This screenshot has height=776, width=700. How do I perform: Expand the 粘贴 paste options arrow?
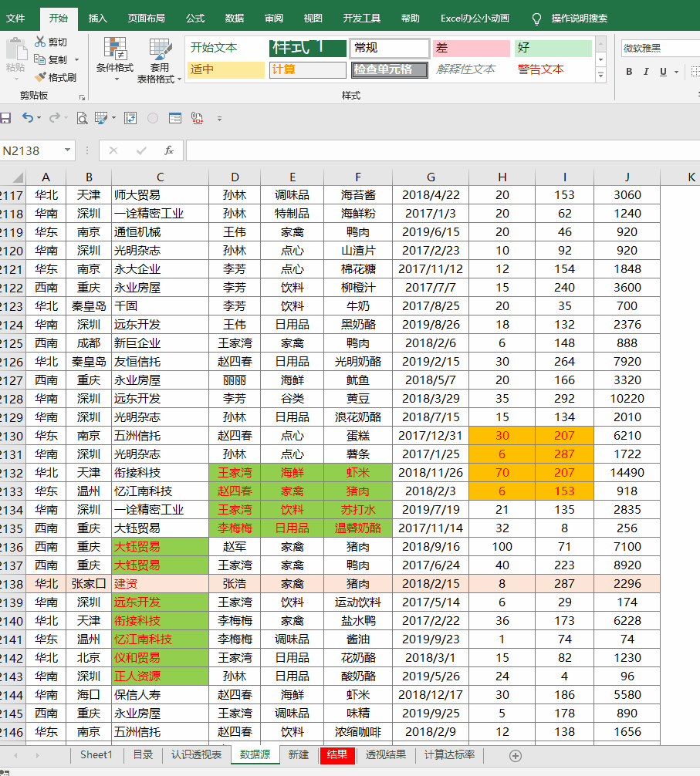click(16, 79)
